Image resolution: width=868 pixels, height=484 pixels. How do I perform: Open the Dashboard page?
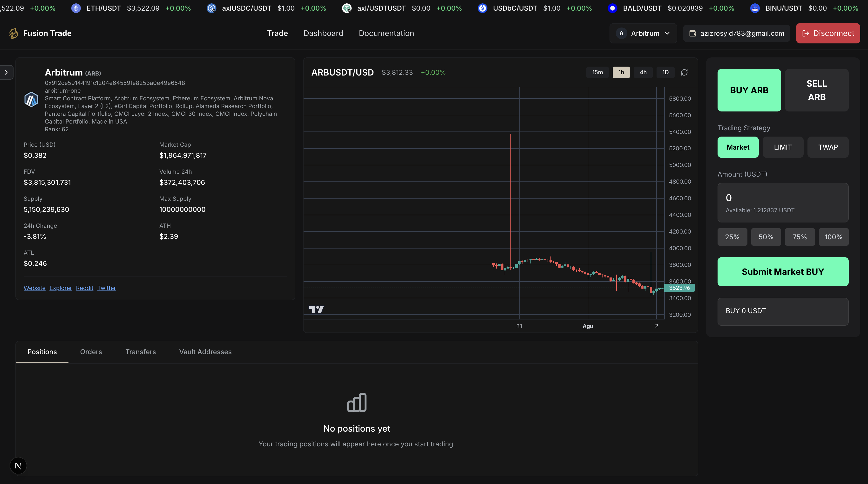coord(323,33)
